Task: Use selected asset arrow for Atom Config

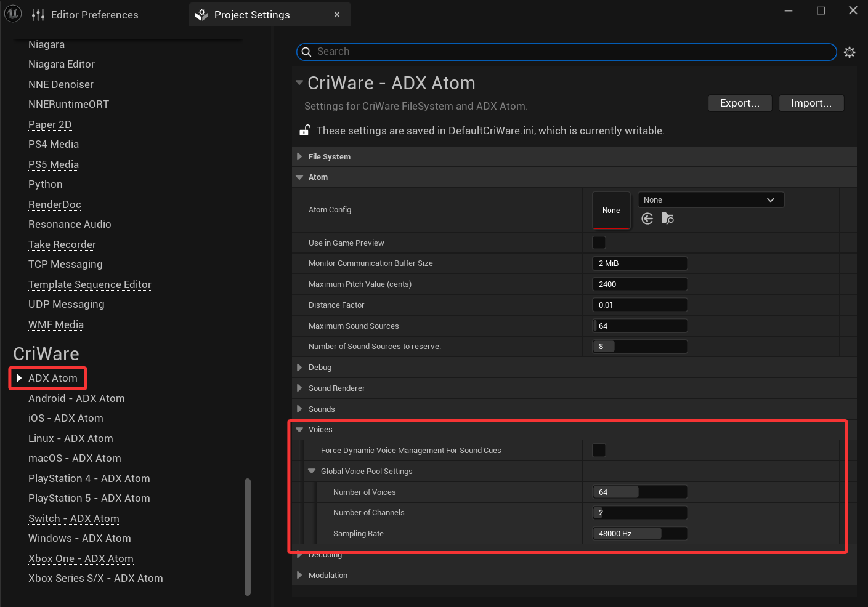Action: pyautogui.click(x=647, y=219)
